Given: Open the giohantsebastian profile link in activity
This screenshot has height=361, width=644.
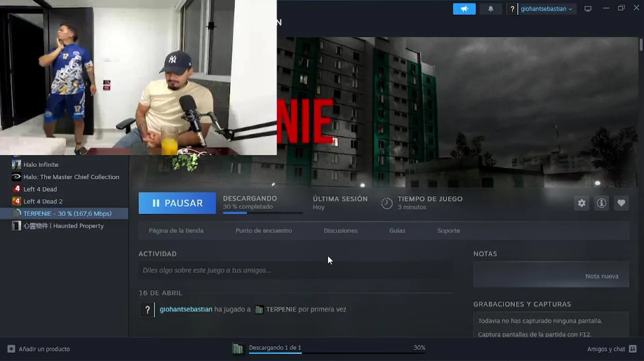Looking at the screenshot, I should click(x=186, y=309).
